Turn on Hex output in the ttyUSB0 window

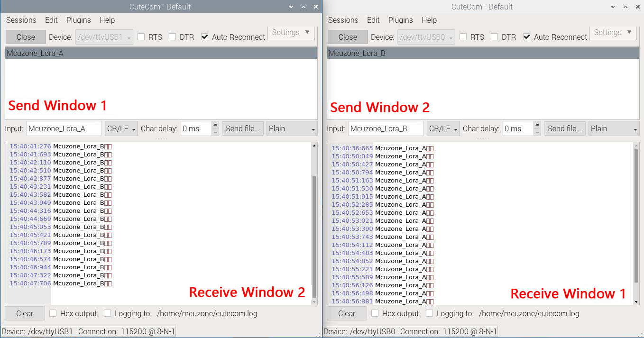[x=375, y=313]
